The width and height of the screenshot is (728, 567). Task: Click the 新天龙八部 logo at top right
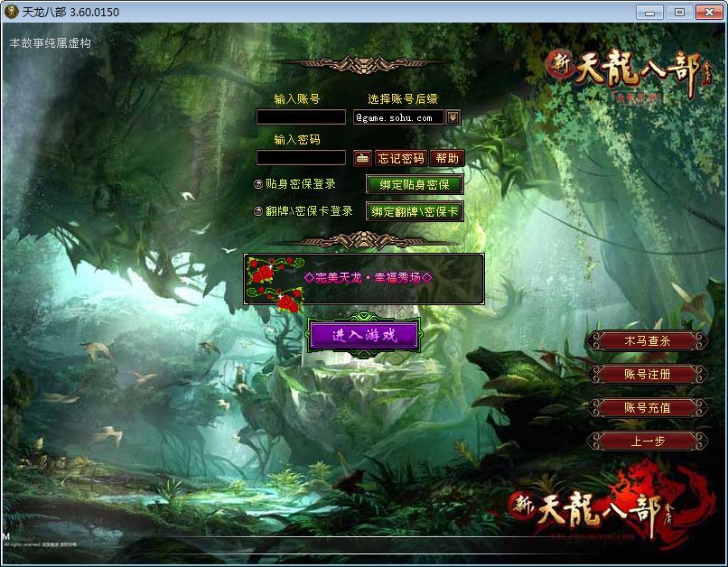click(x=623, y=74)
